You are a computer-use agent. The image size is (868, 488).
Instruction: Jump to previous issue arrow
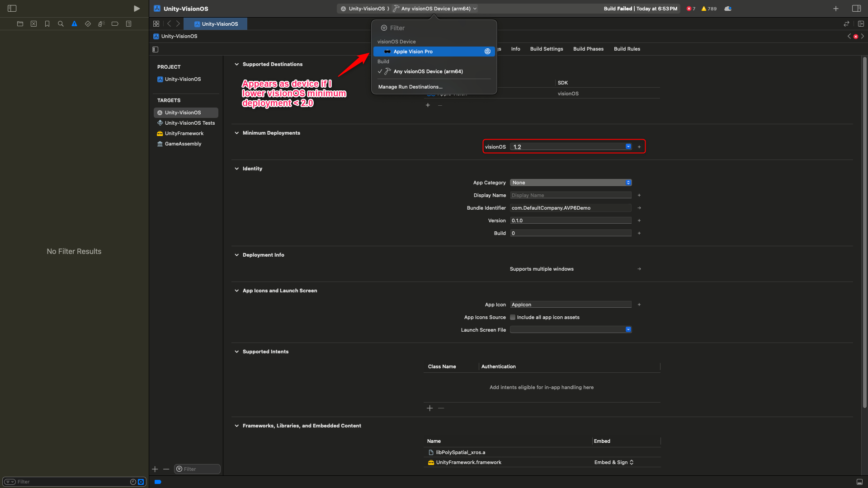pyautogui.click(x=849, y=36)
